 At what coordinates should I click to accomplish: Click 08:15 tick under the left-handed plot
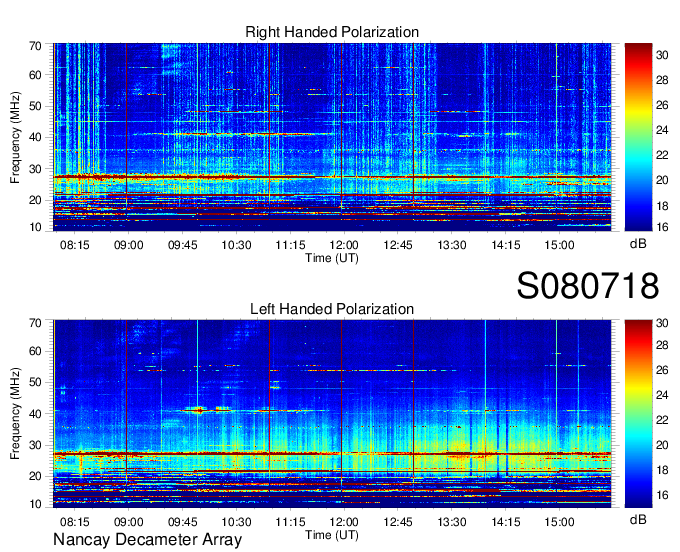[x=75, y=522]
